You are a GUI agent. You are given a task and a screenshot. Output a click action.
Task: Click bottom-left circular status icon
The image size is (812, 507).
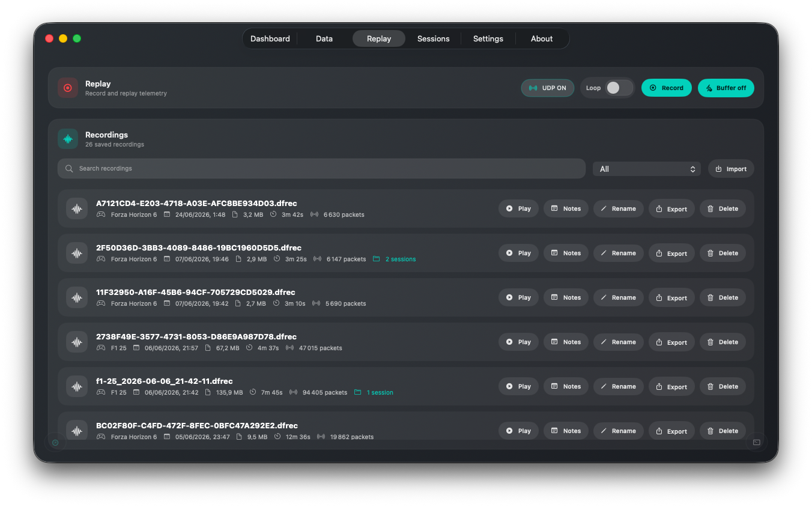55,443
